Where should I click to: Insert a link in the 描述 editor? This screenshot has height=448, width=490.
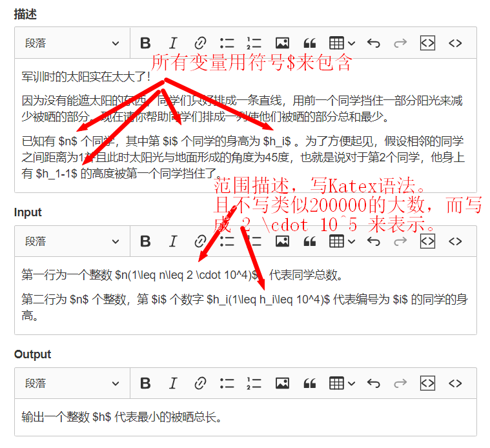(x=200, y=43)
